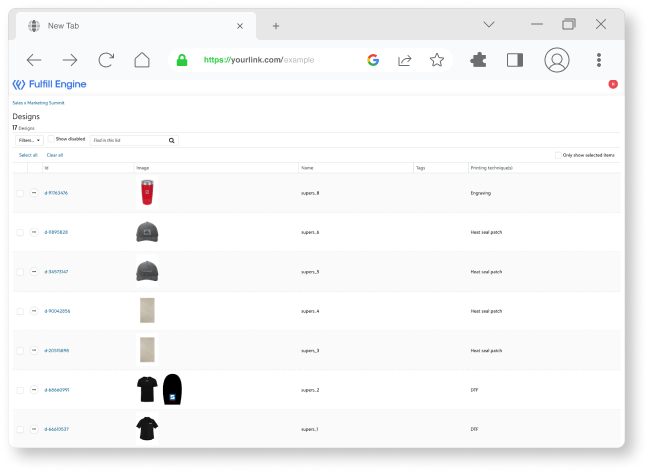This screenshot has height=472, width=649.
Task: Select the supers_8 row checkbox
Action: [x=20, y=193]
